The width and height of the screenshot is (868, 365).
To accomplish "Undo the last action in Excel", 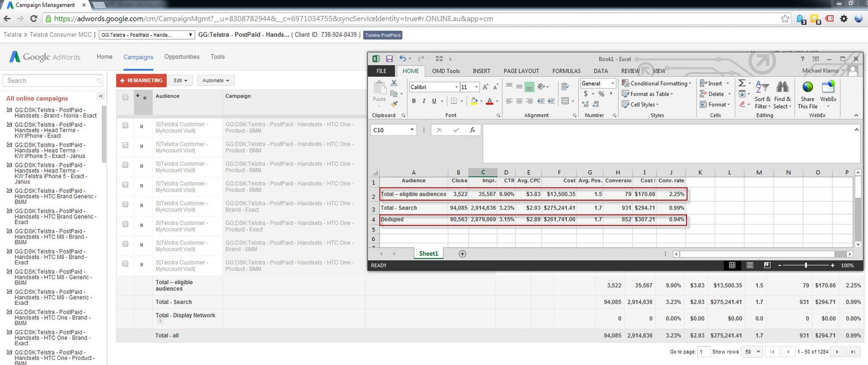I will coord(403,59).
